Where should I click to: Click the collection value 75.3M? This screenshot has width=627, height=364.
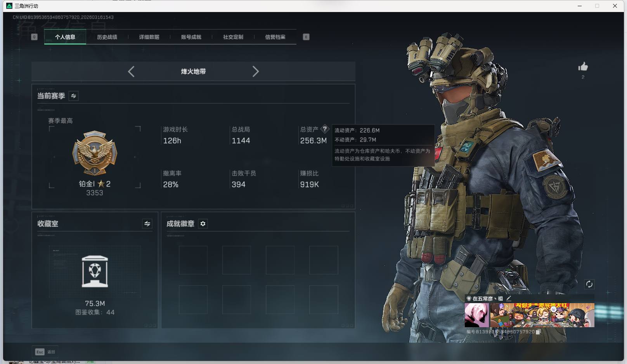tap(95, 304)
